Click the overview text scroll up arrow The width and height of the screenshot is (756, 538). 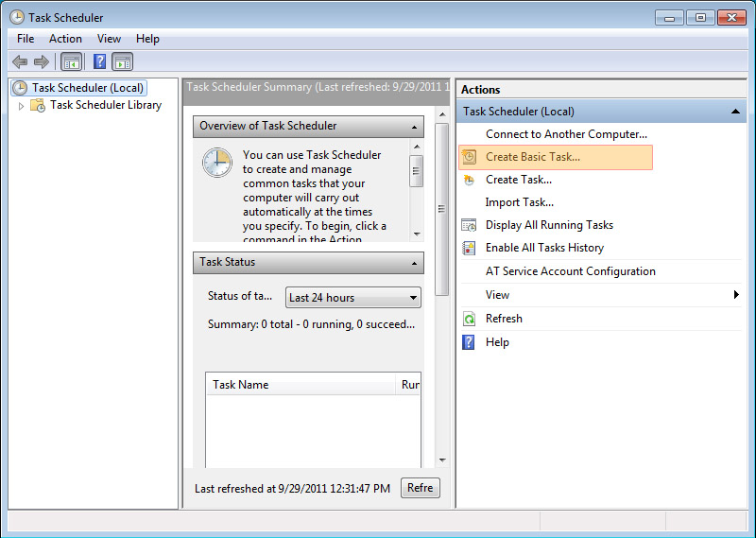[x=417, y=147]
